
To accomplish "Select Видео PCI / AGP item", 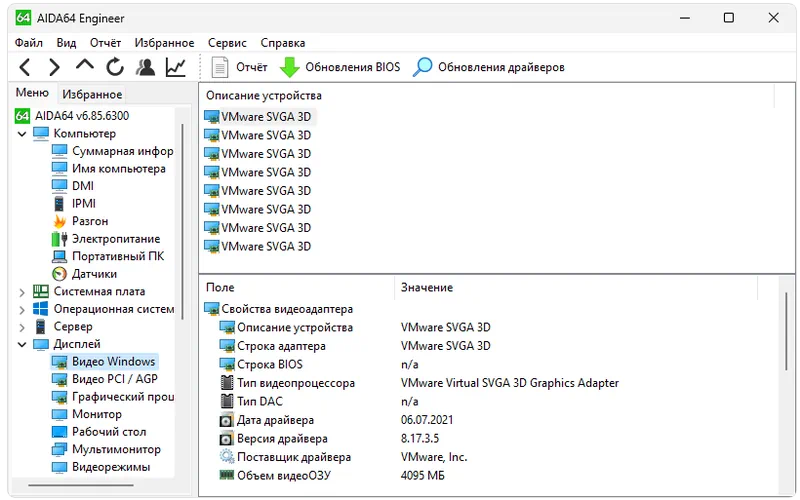I will [x=105, y=379].
